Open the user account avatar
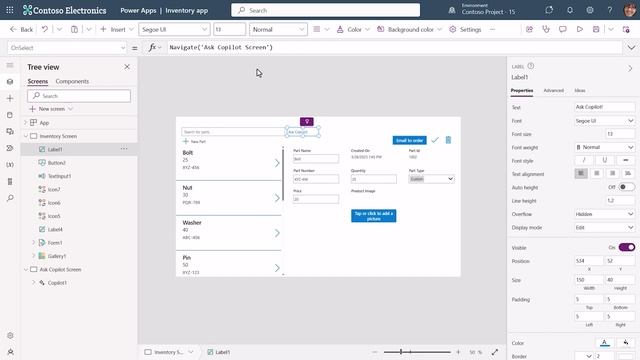This screenshot has width=640, height=360. (630, 10)
